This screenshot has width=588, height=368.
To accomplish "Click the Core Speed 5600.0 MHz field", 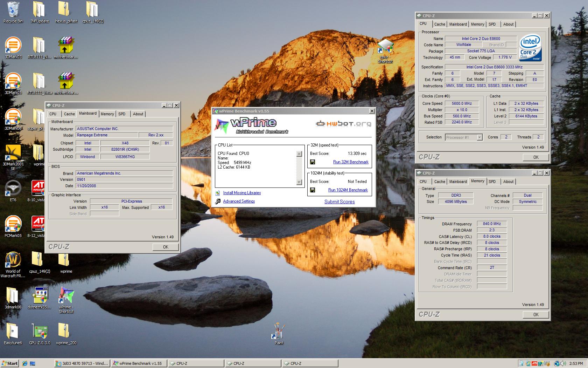I will pyautogui.click(x=462, y=103).
